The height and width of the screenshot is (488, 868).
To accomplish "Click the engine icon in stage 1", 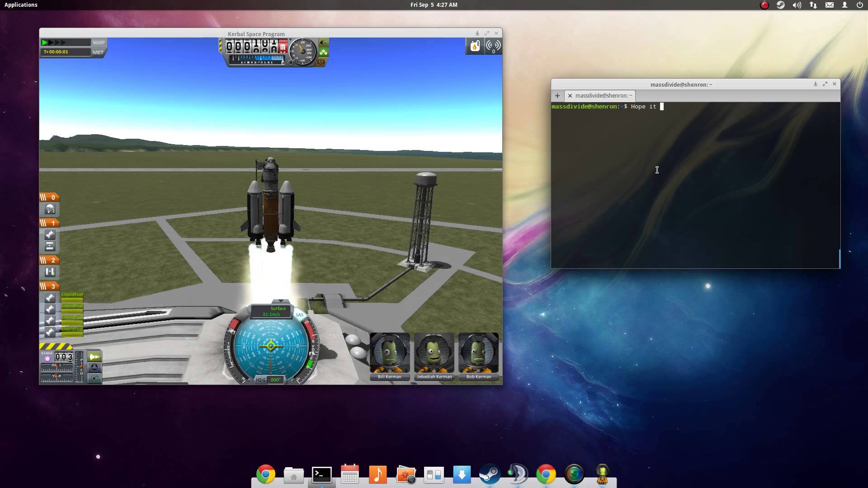I will [50, 235].
